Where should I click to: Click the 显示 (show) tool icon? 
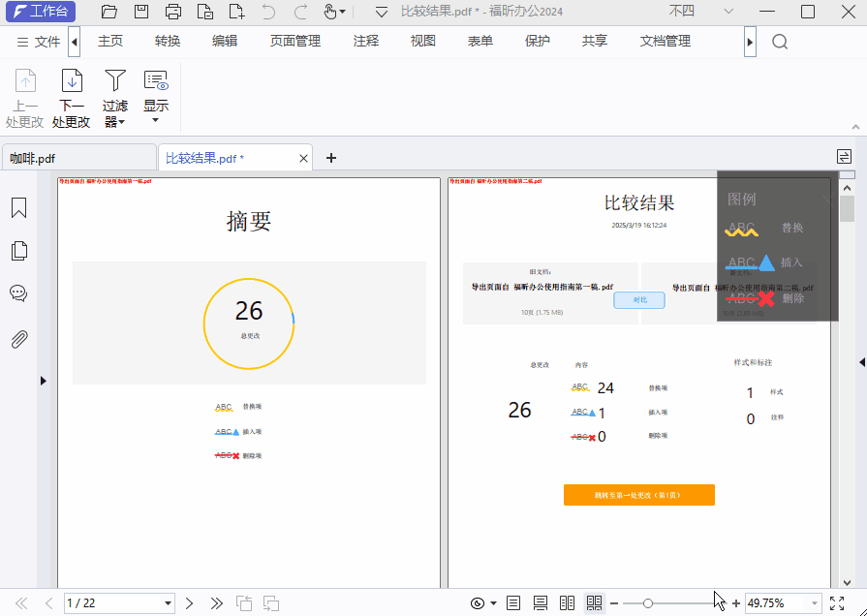point(155,82)
